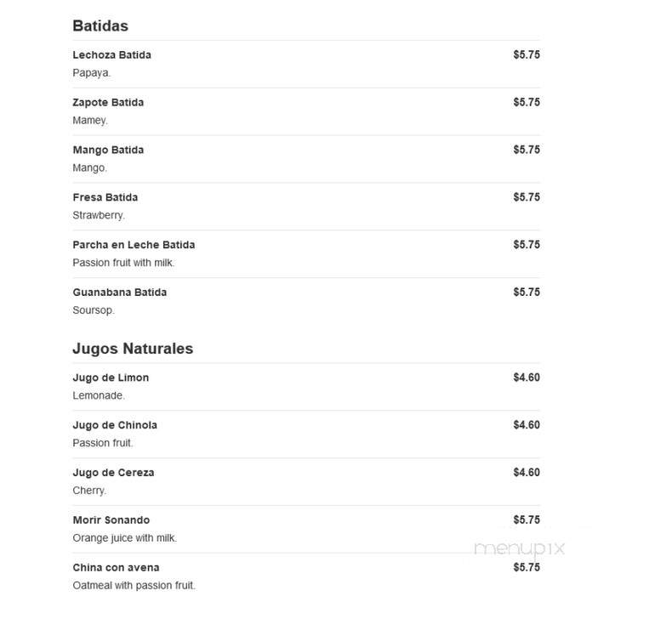672x619 pixels.
Task: Choose the Mango Batida item
Action: (108, 150)
